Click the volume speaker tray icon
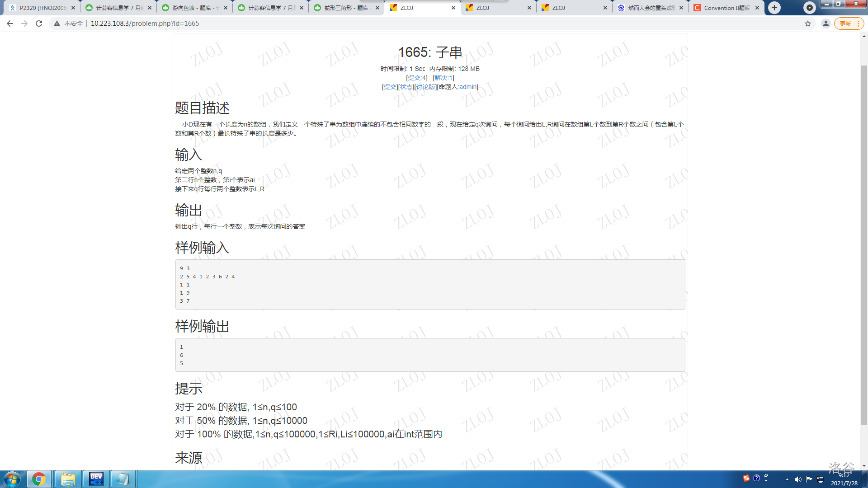Screen dimensions: 868x488 pos(798,479)
